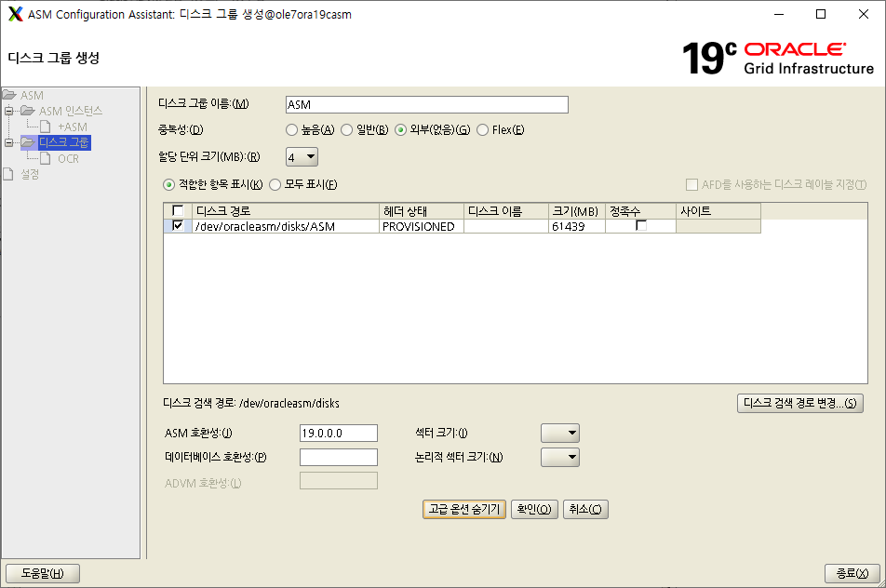The image size is (886, 588).
Task: Click 크기(MB) column header
Action: 577,210
